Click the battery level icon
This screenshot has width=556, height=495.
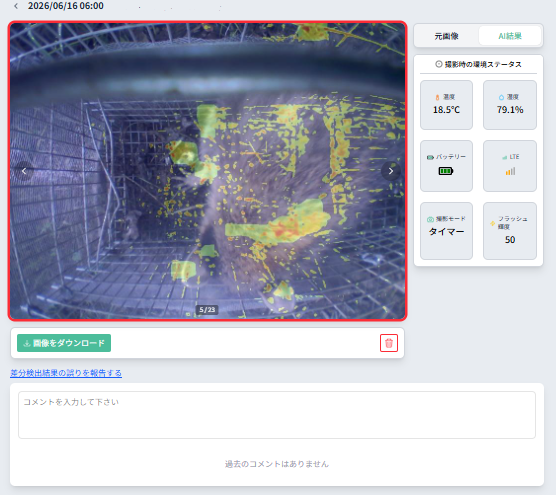(x=446, y=171)
